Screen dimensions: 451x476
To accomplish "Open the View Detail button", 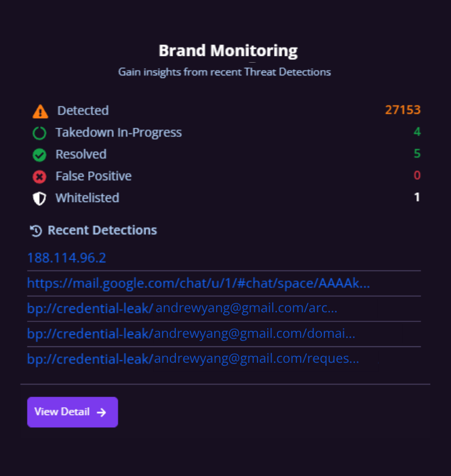I will [x=72, y=412].
